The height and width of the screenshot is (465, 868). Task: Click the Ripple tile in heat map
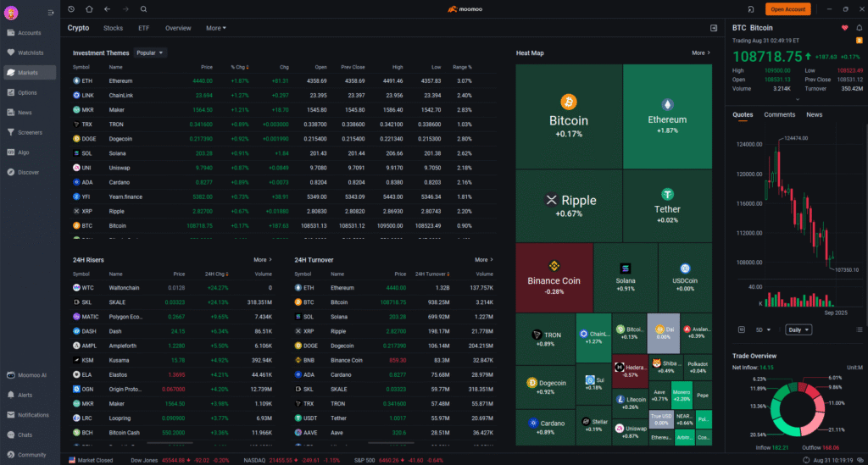click(x=569, y=206)
